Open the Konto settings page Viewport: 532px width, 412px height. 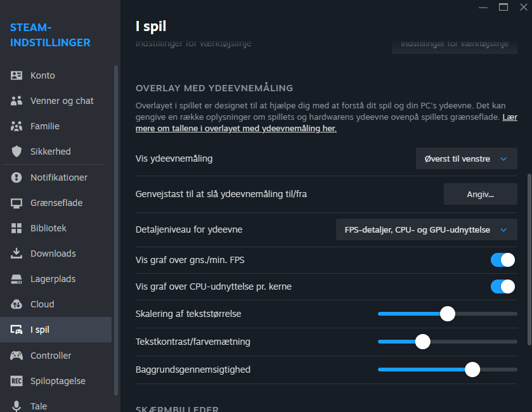click(56, 75)
